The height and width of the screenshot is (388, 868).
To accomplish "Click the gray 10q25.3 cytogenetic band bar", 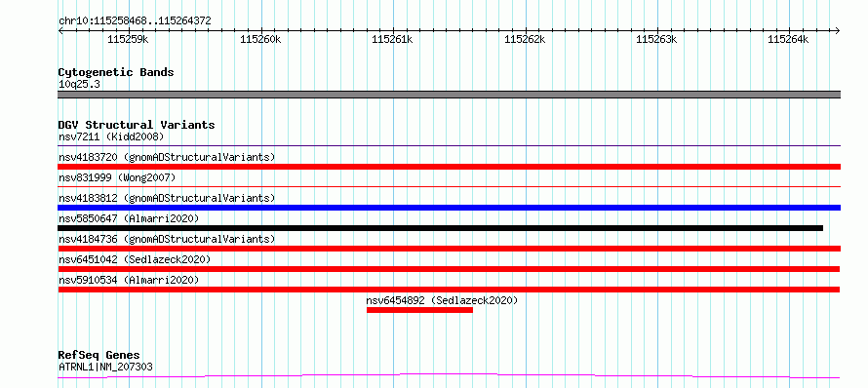I will pos(449,95).
